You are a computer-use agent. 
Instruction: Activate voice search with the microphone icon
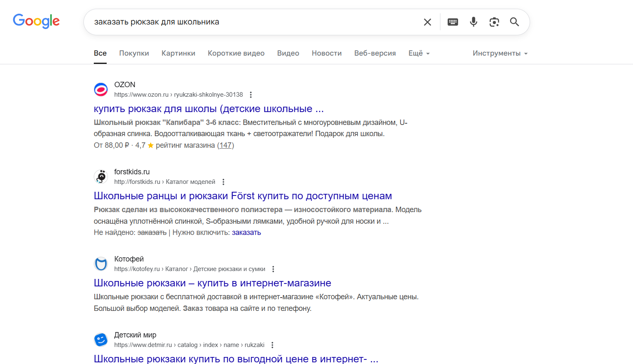click(473, 22)
